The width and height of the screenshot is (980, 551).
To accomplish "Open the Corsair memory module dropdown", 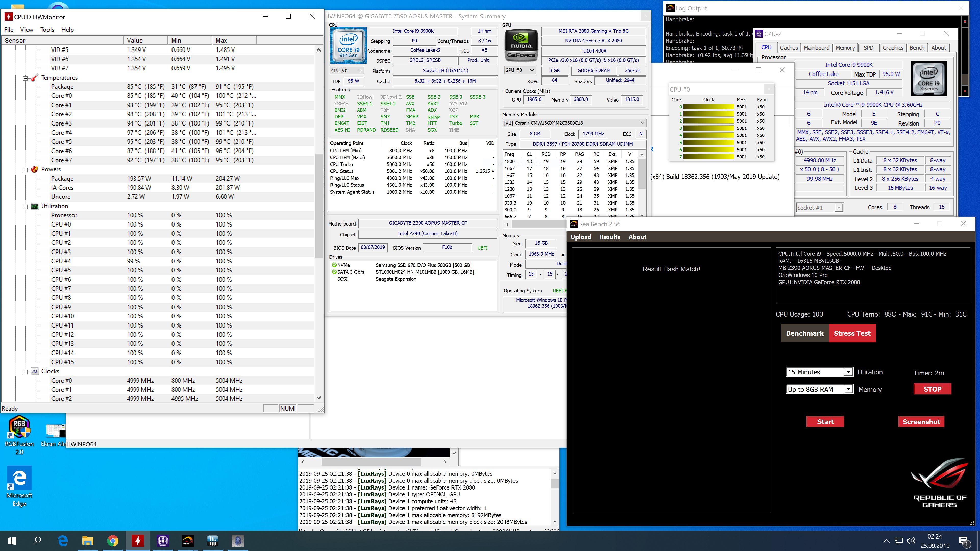I will pyautogui.click(x=574, y=123).
